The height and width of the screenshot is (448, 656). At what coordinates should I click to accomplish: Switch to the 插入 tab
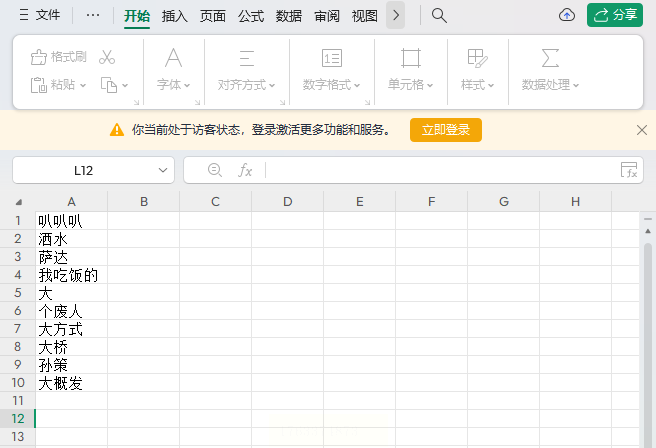coord(175,16)
